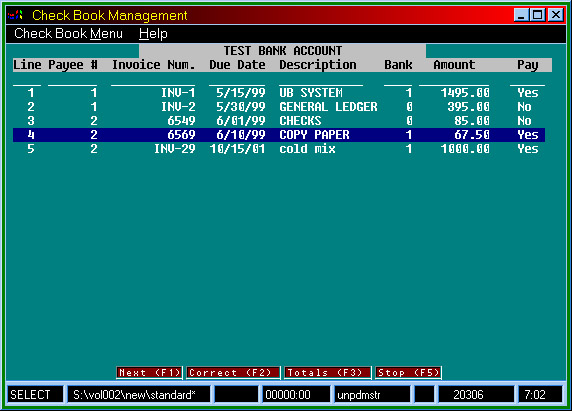The width and height of the screenshot is (572, 411).
Task: Toggle the Pay value No for INV-2
Action: point(524,107)
